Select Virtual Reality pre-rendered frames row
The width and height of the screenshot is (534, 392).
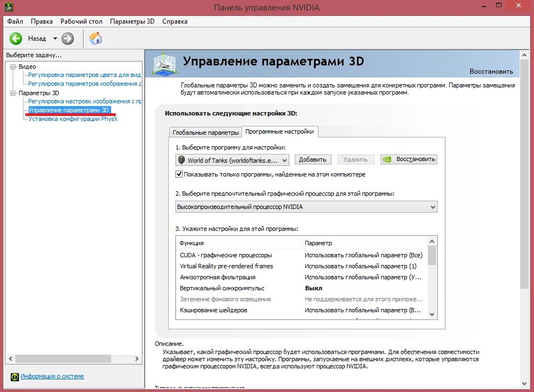[x=301, y=266]
